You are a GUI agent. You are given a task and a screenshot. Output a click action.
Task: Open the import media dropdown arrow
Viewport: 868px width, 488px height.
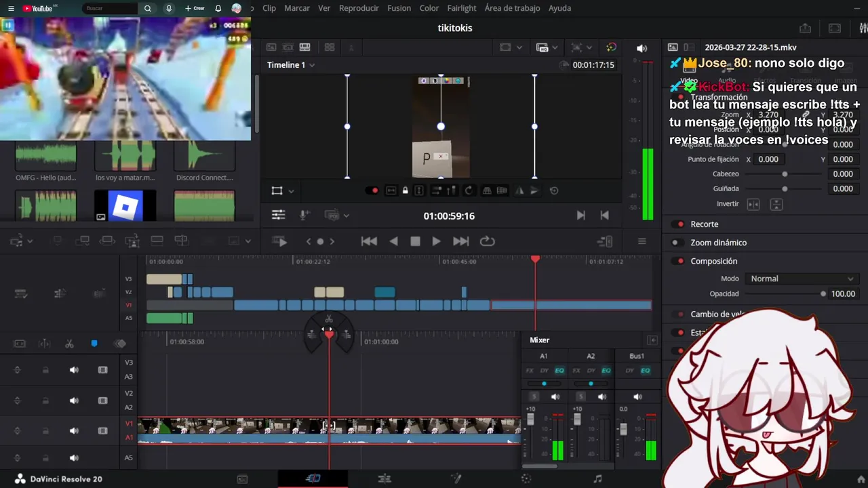tap(30, 241)
